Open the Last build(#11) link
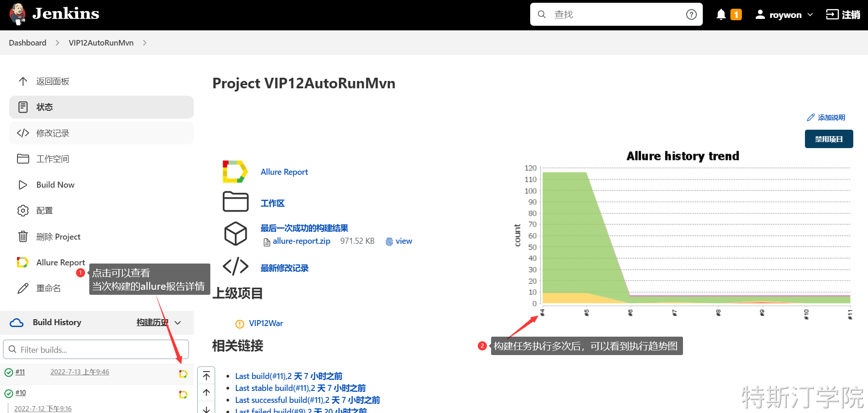 [289, 376]
